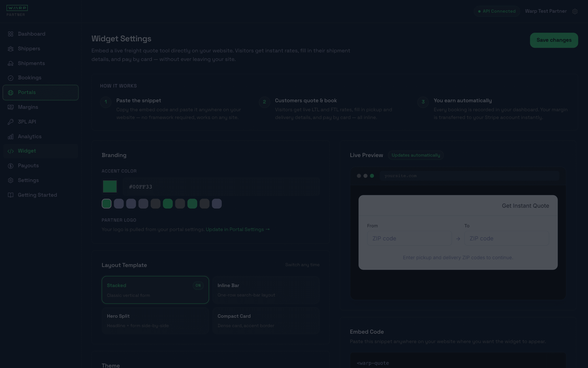Screen dimensions: 588x368
Task: Click the Widget code brackets icon
Action: [x=10, y=151]
